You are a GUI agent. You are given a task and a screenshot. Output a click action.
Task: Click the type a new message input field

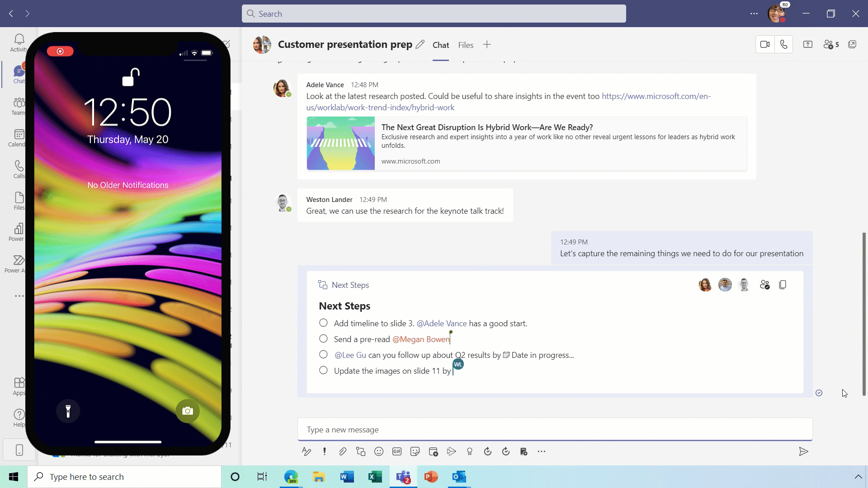coord(555,429)
